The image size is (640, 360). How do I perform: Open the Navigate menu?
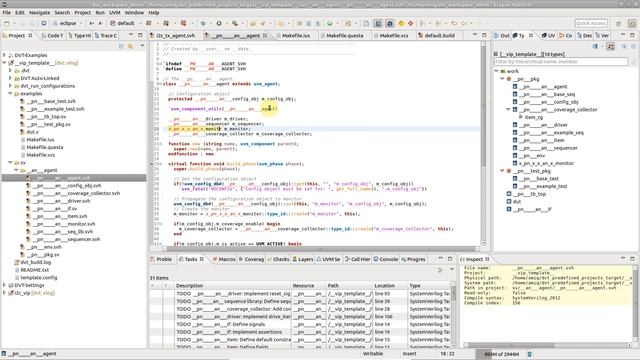[x=40, y=13]
